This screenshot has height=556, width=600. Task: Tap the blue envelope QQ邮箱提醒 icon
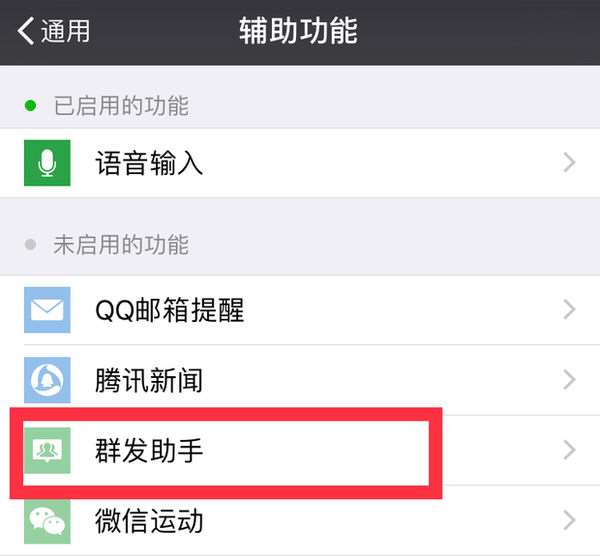point(47,310)
